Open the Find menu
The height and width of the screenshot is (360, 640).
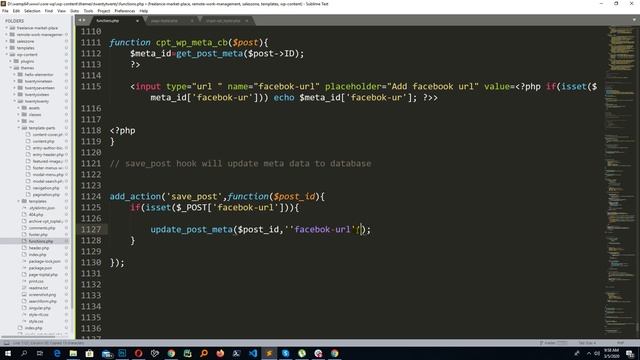49,11
